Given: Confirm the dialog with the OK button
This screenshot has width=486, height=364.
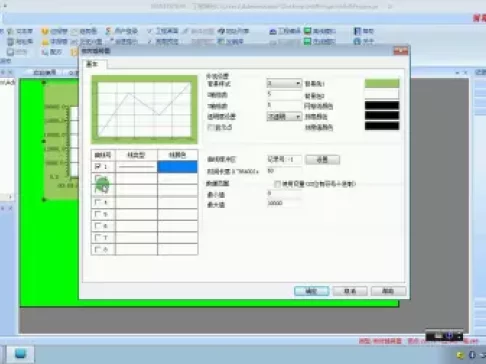Looking at the screenshot, I should (311, 291).
